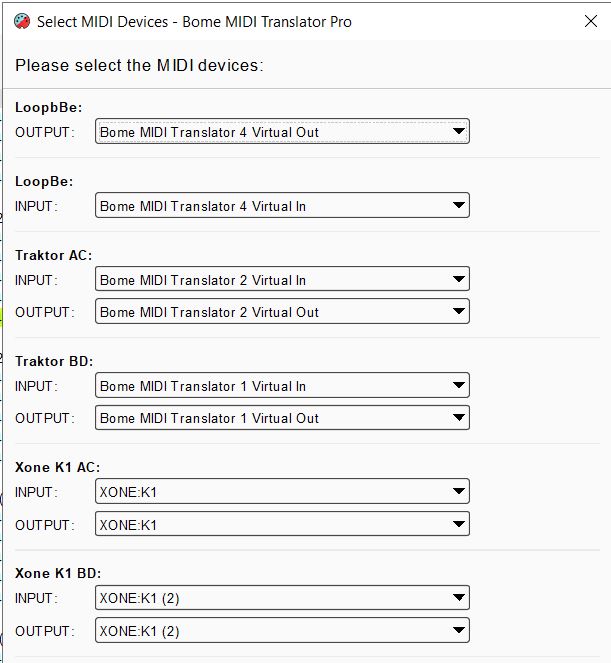Open the LoopbBe OUTPUT device dropdown
This screenshot has height=663, width=611.
pos(281,132)
